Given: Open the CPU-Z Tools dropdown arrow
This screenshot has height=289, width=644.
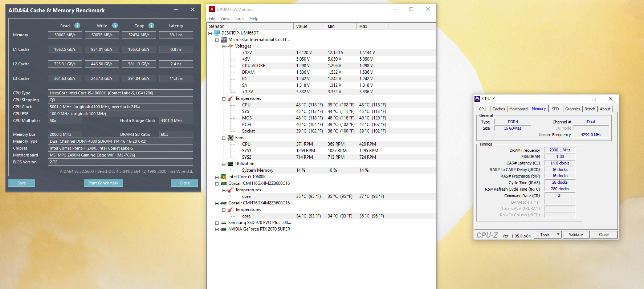Looking at the screenshot, I should [x=558, y=235].
